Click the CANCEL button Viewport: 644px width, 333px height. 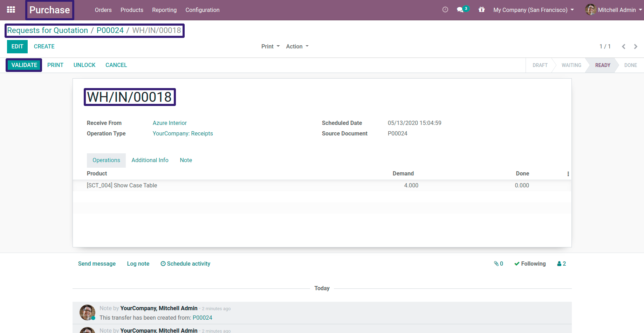pyautogui.click(x=116, y=65)
